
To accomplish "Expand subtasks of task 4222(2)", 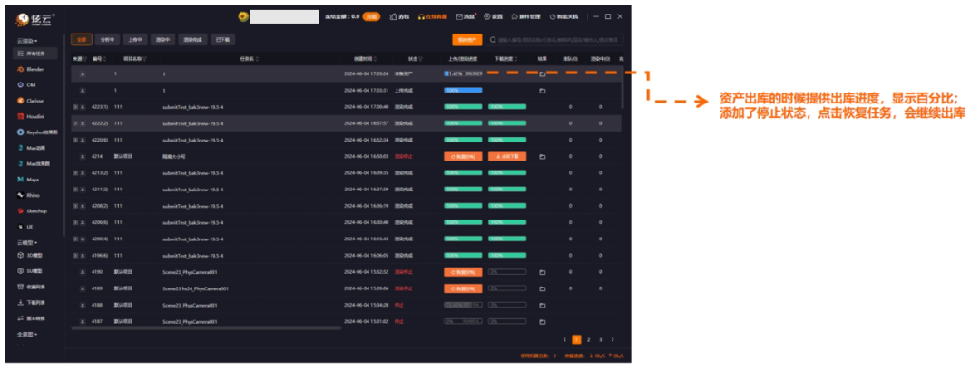I will pos(75,123).
